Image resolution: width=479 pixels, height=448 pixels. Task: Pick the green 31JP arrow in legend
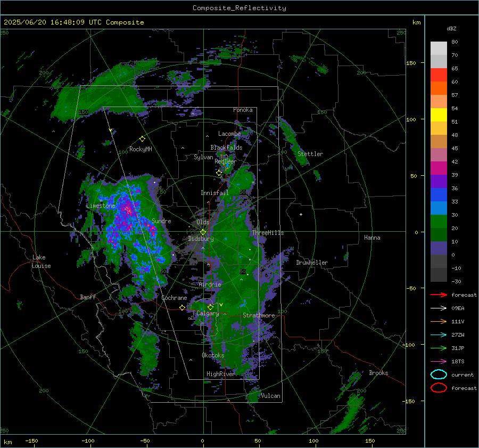click(x=439, y=348)
